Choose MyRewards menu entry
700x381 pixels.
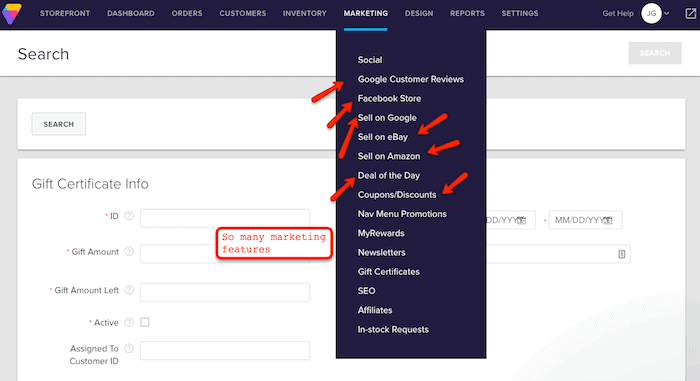[x=381, y=233]
